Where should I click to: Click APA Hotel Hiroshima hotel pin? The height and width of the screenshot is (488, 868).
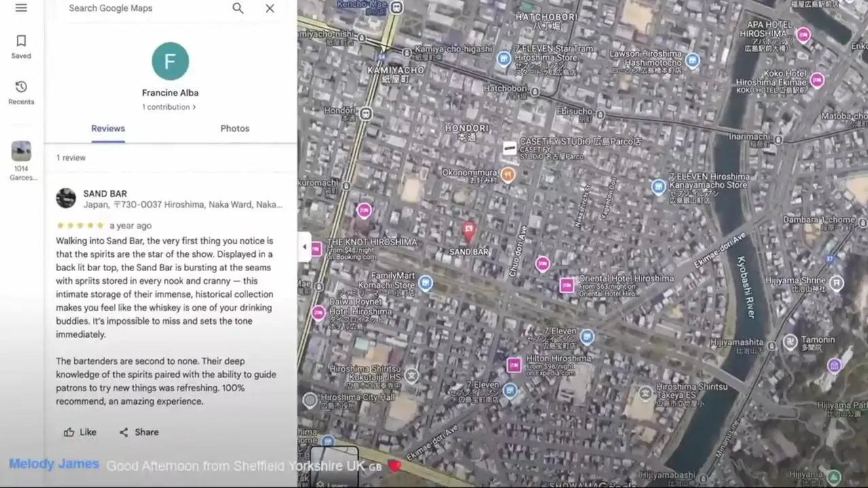(804, 35)
